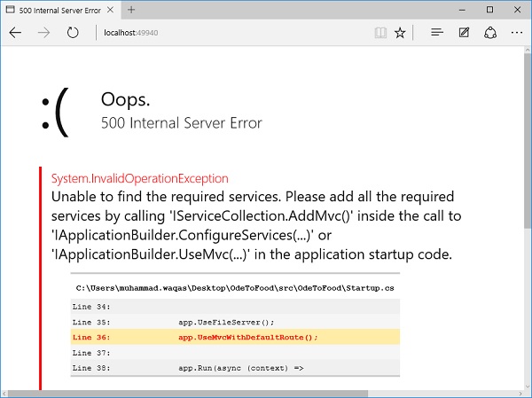This screenshot has height=398, width=532.
Task: Open Reading view from the address bar
Action: click(x=380, y=33)
